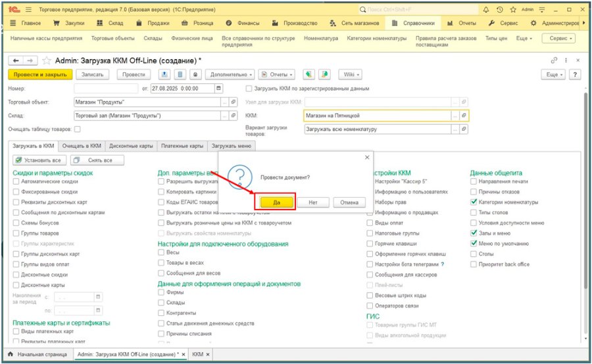Open Вариант загрузки товаров record icon
This screenshot has height=364, width=592.
coord(464,129)
